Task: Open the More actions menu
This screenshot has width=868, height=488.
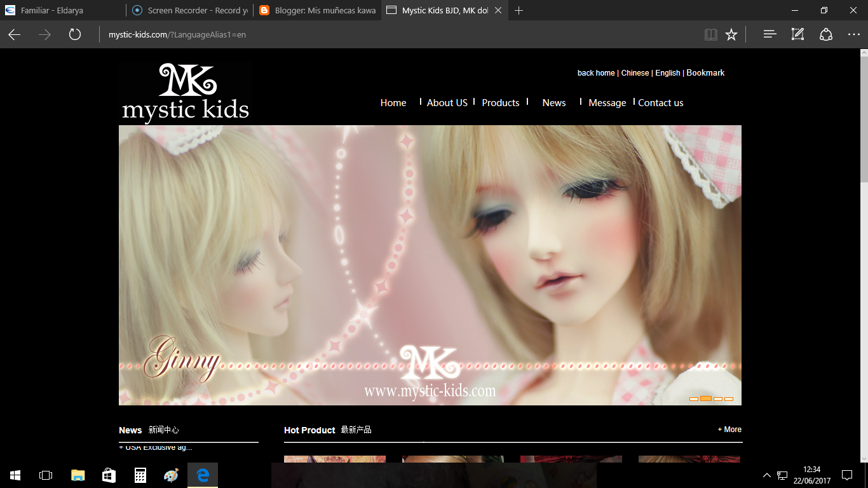Action: tap(853, 34)
